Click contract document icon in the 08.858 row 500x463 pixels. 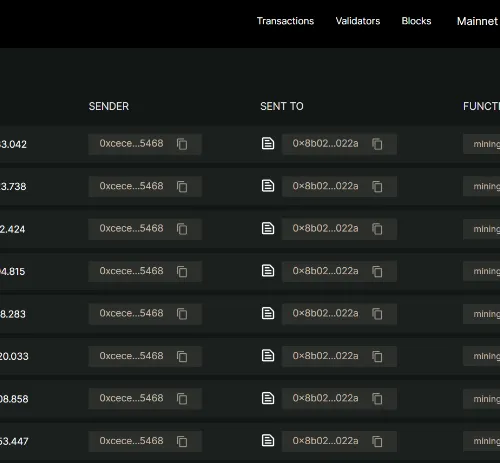pyautogui.click(x=268, y=398)
